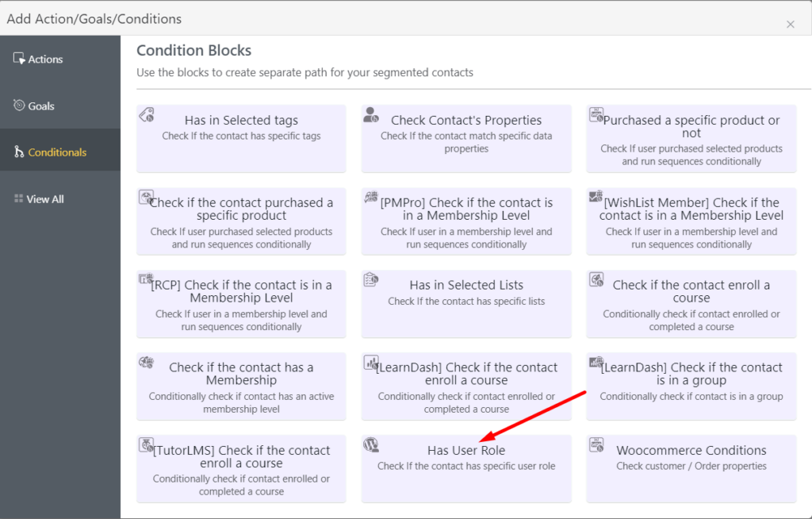The width and height of the screenshot is (812, 519).
Task: Click the RCP membership block icon
Action: 147,279
